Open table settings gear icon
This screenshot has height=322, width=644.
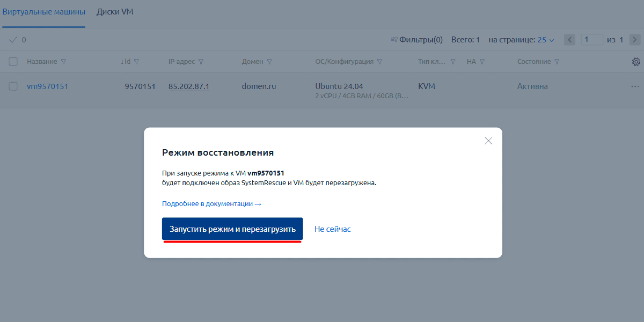click(636, 62)
